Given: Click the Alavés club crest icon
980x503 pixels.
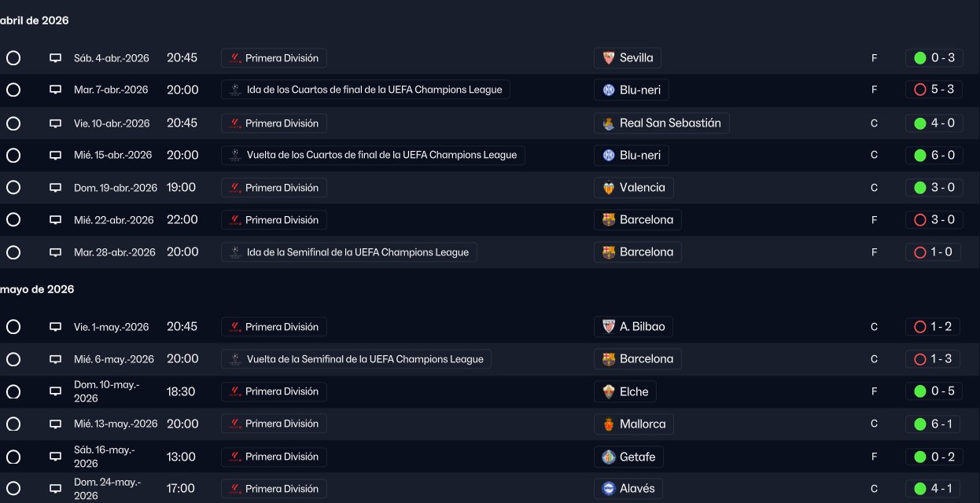Looking at the screenshot, I should [x=608, y=489].
